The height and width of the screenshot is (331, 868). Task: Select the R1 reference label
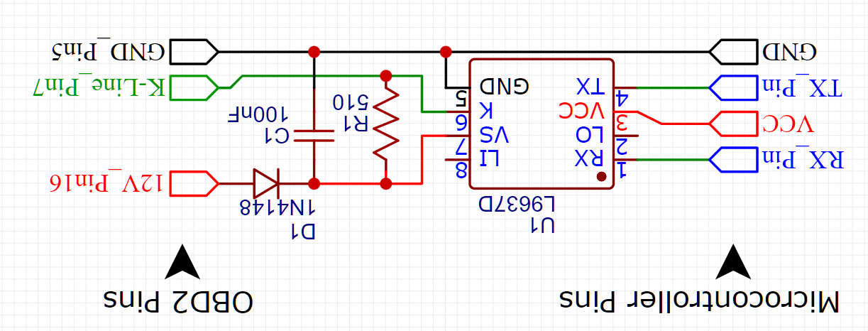click(x=355, y=124)
